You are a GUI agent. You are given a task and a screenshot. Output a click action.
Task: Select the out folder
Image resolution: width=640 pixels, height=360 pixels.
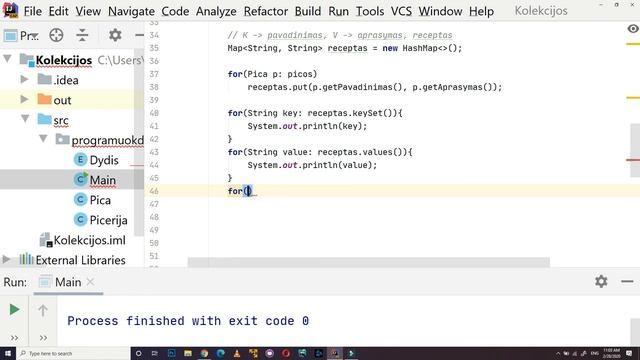click(62, 100)
